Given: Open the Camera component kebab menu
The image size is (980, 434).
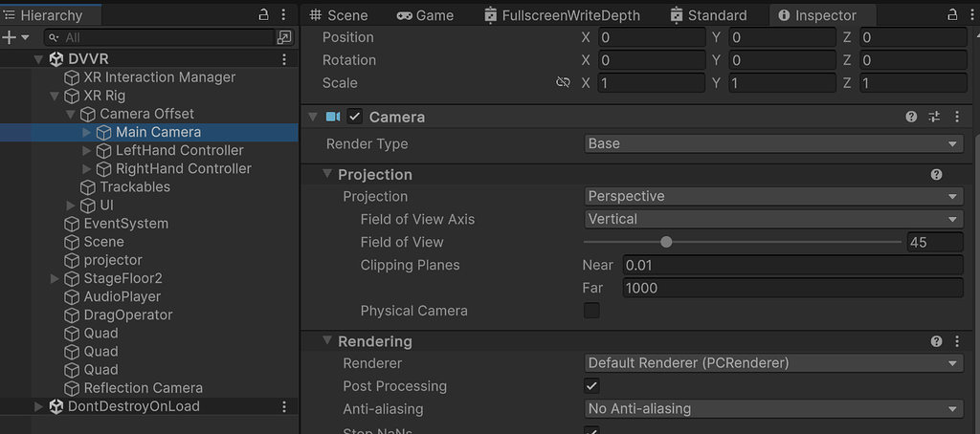Looking at the screenshot, I should coord(957,117).
